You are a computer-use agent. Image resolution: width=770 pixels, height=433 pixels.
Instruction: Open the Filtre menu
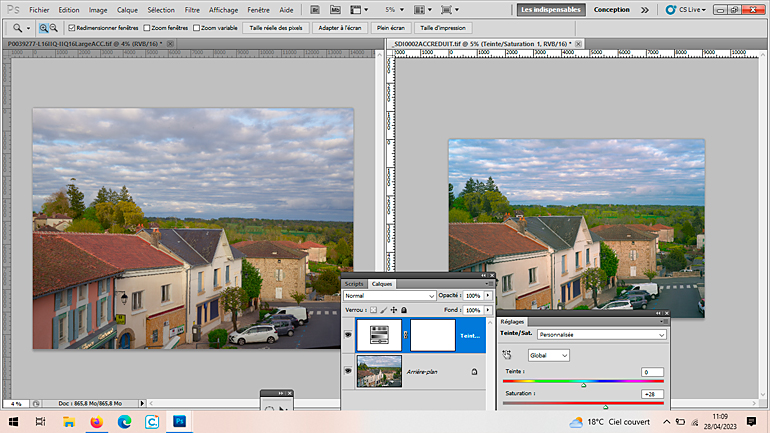[x=192, y=10]
